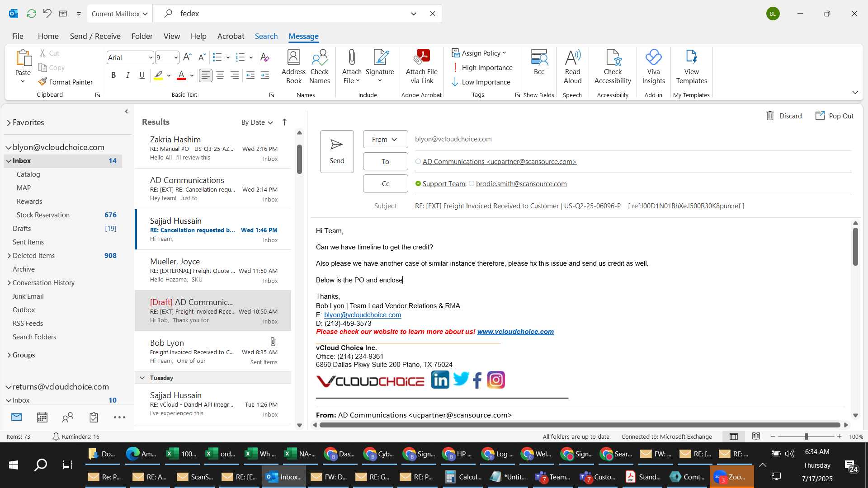Run Check Accessibility

click(613, 66)
